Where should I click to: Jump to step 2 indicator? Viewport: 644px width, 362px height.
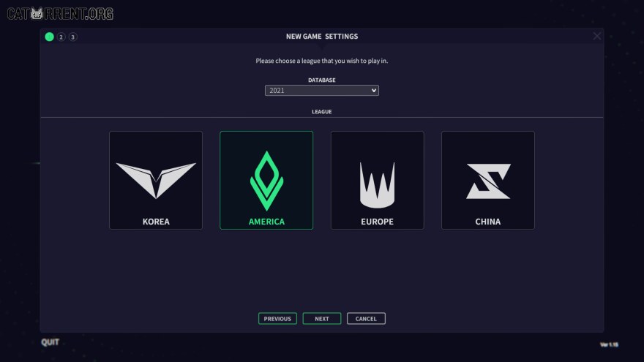click(61, 37)
